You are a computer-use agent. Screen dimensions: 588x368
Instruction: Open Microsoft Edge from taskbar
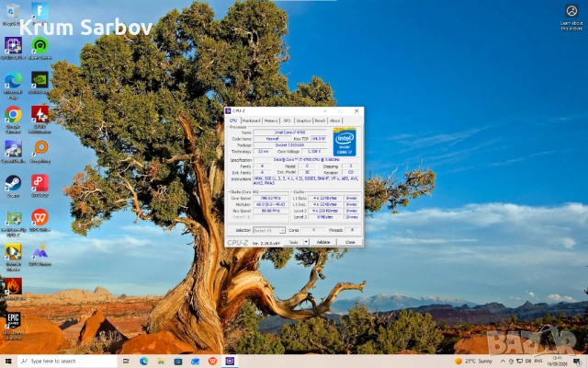tap(143, 362)
